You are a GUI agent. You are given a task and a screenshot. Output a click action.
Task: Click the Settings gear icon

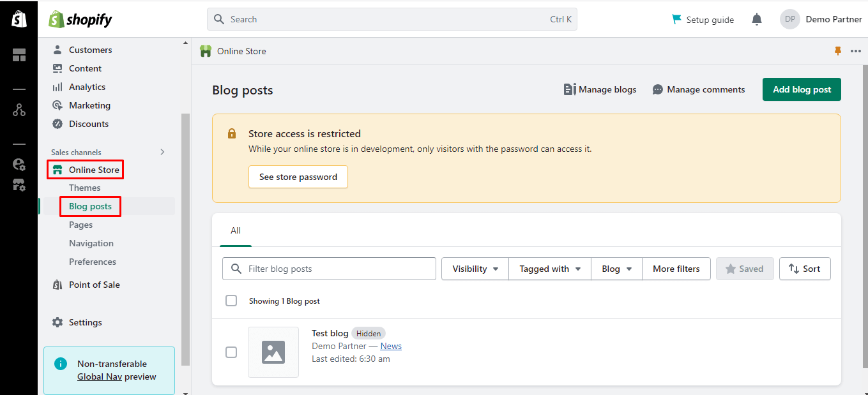tap(57, 322)
